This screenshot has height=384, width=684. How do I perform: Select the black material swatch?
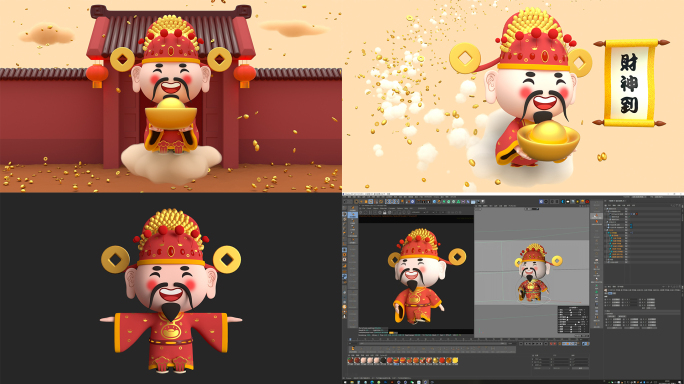coord(383,360)
